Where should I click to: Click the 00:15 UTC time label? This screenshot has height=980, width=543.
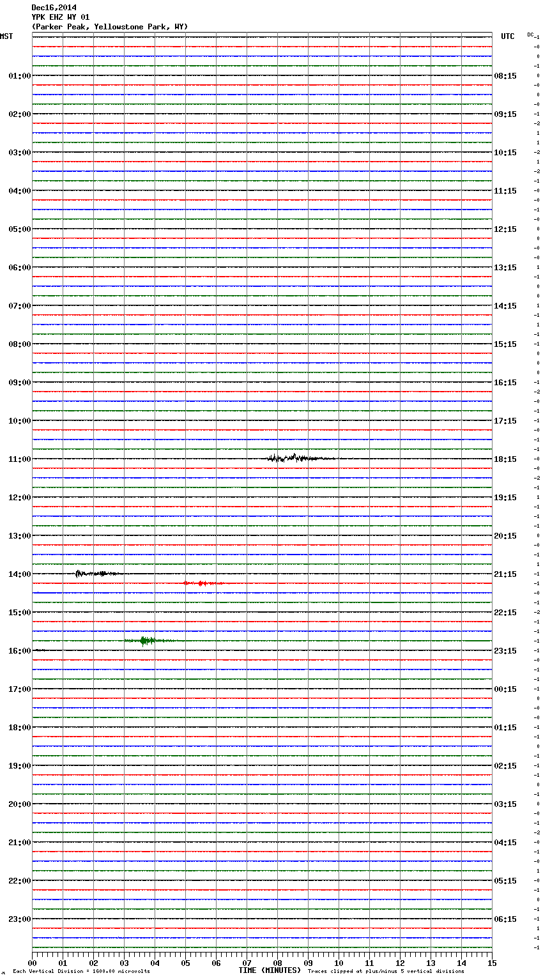coord(505,689)
